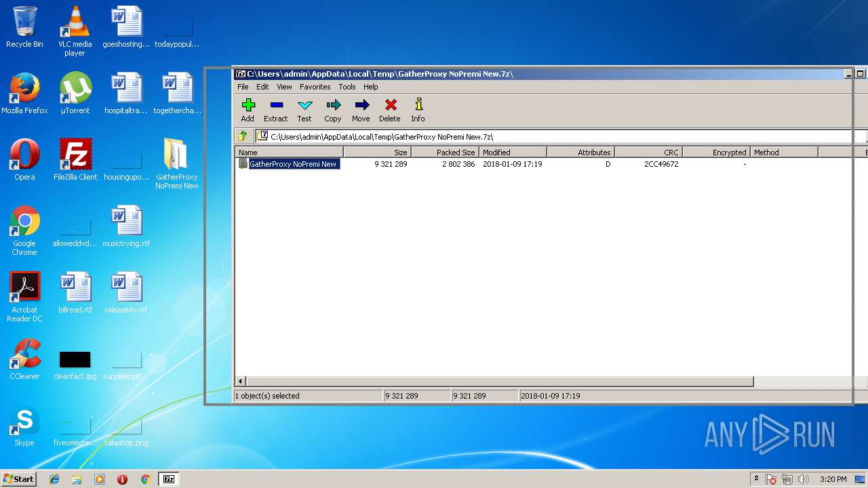
Task: Sort by Encrypted column header
Action: click(x=716, y=152)
